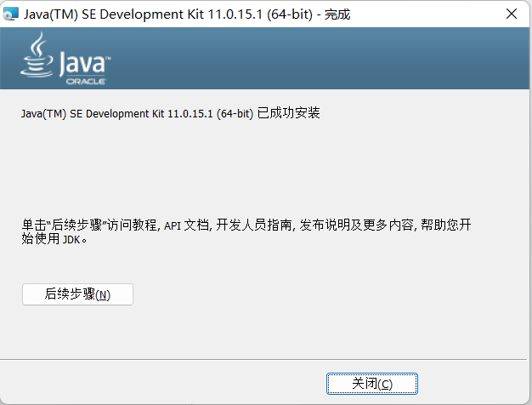Select the text "已成功安装" message line
The width and height of the screenshot is (532, 405).
[x=170, y=113]
